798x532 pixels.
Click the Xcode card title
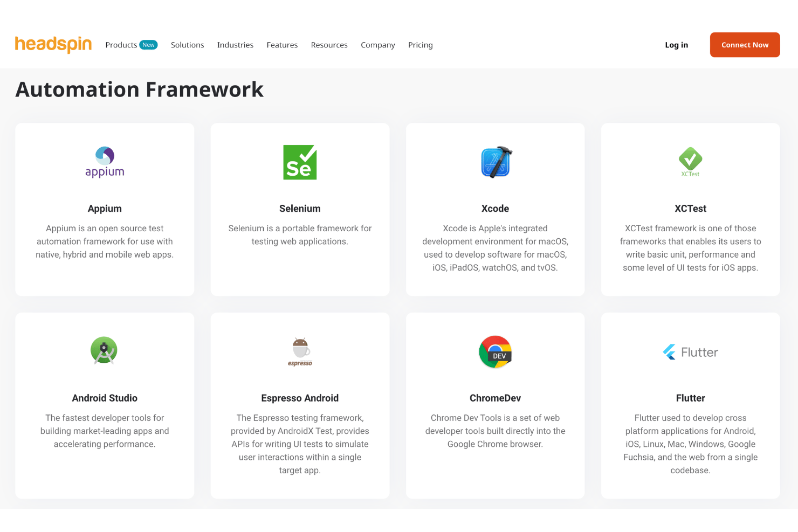click(x=496, y=209)
